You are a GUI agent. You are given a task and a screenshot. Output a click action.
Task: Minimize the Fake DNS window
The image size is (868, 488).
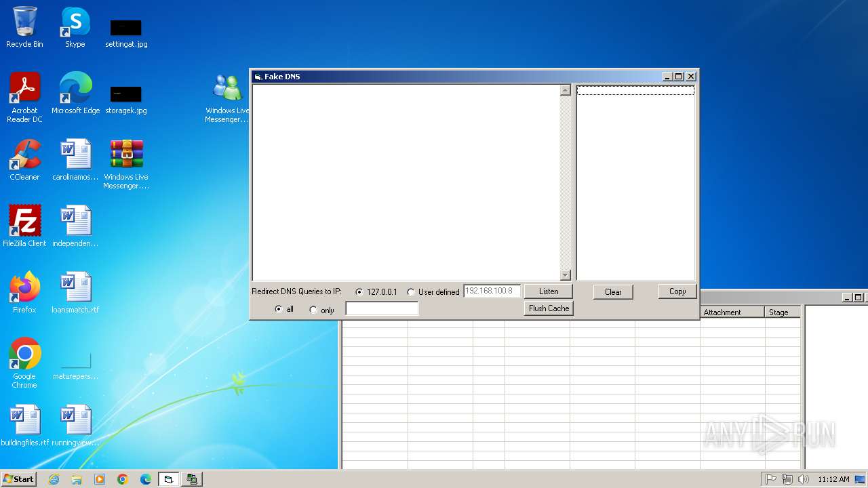(x=667, y=77)
